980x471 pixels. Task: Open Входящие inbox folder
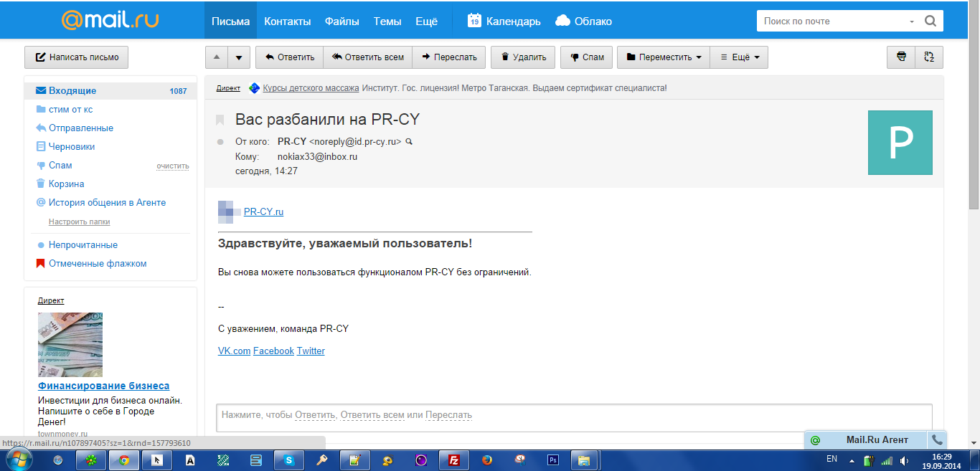coord(110,91)
